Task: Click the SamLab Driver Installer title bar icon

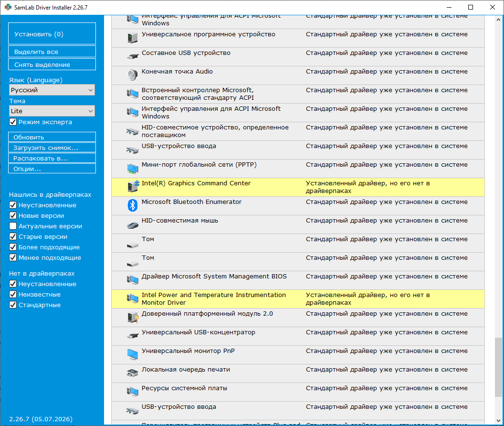Action: pyautogui.click(x=8, y=7)
